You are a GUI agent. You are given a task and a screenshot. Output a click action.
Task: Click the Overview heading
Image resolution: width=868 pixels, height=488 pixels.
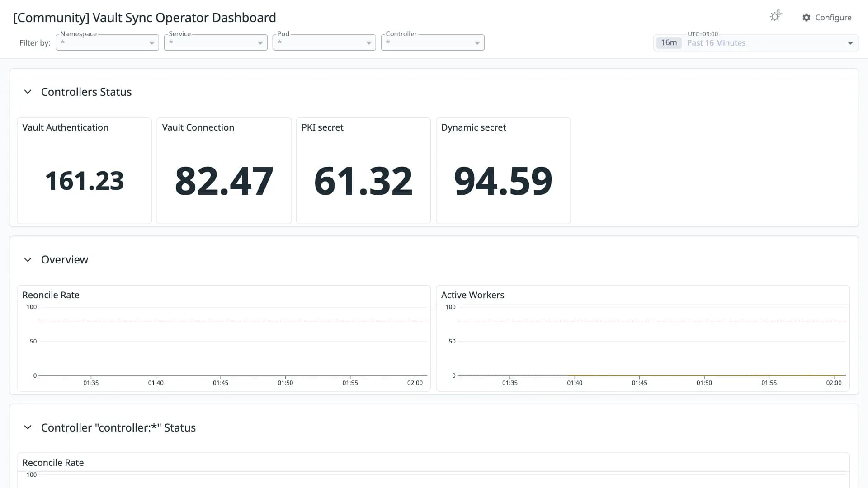(x=65, y=260)
